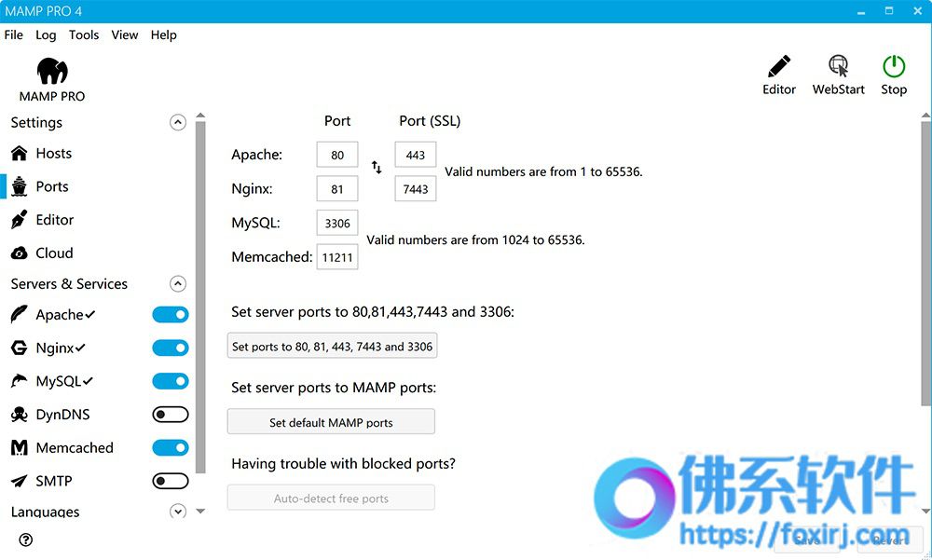Open the View menu

click(x=125, y=35)
